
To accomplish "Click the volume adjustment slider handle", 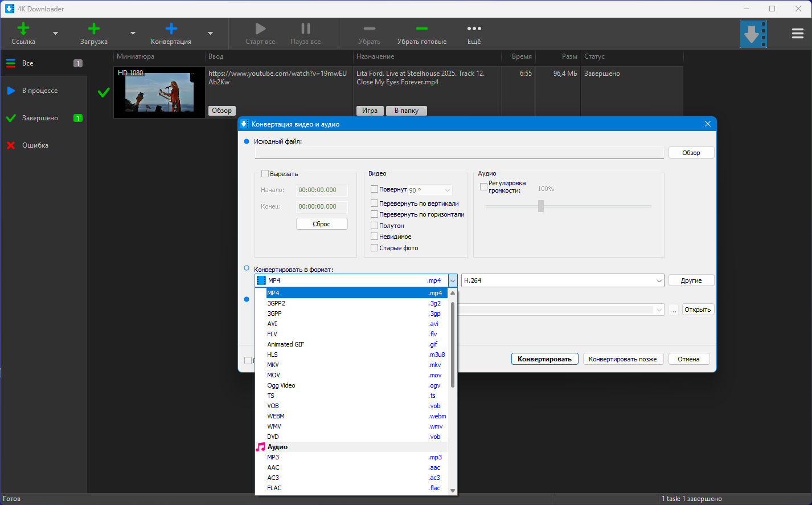I will (541, 206).
